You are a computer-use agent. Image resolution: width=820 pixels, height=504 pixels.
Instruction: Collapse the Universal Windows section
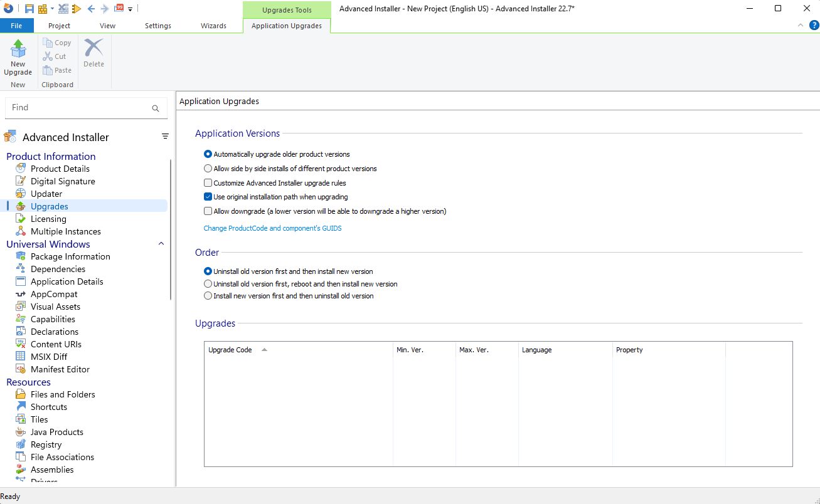click(x=161, y=243)
